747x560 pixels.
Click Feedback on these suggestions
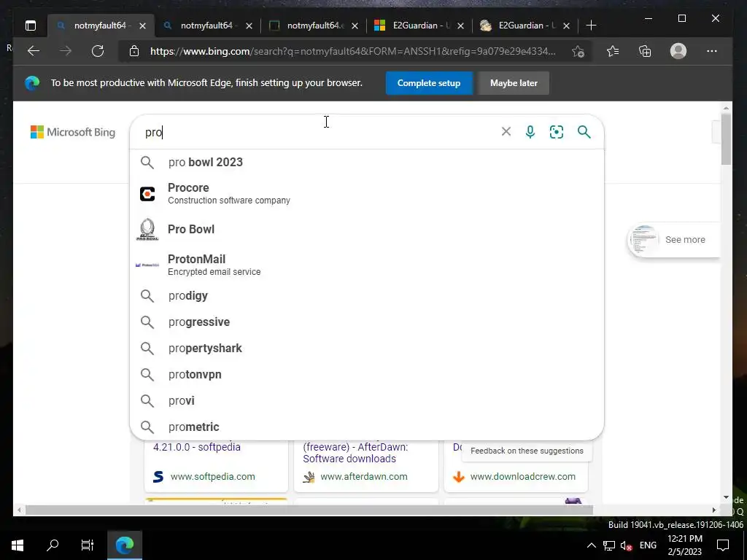tap(527, 451)
